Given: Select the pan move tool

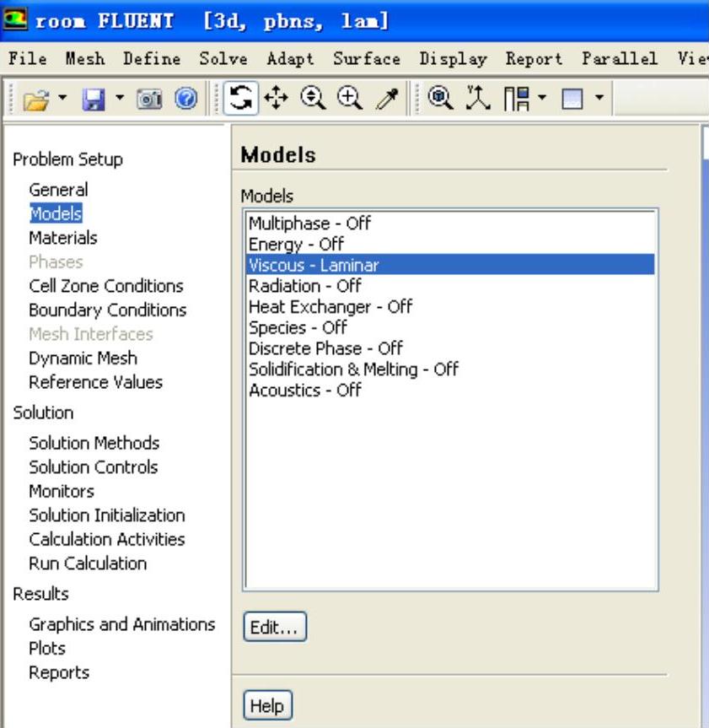Looking at the screenshot, I should [x=276, y=99].
